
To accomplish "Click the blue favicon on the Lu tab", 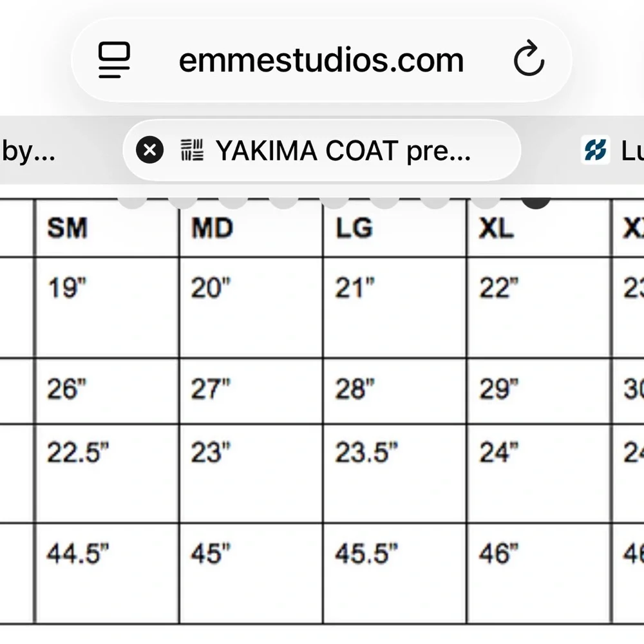I will (595, 151).
